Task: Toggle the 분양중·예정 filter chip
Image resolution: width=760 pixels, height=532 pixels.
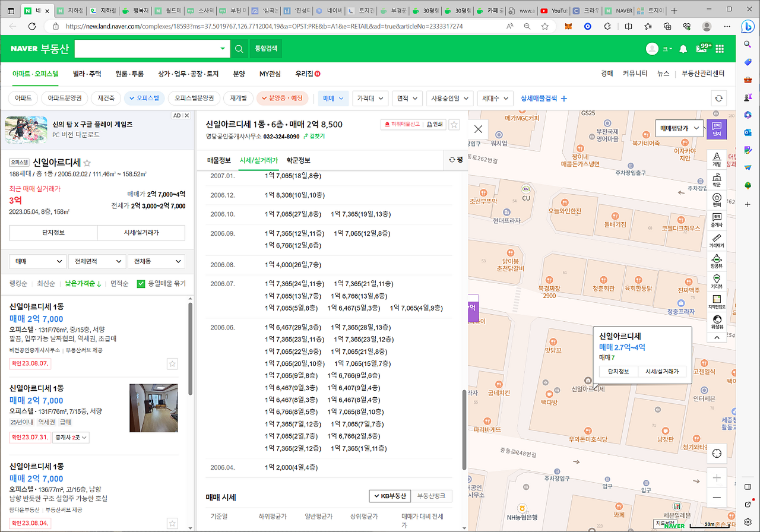Action: tap(283, 98)
